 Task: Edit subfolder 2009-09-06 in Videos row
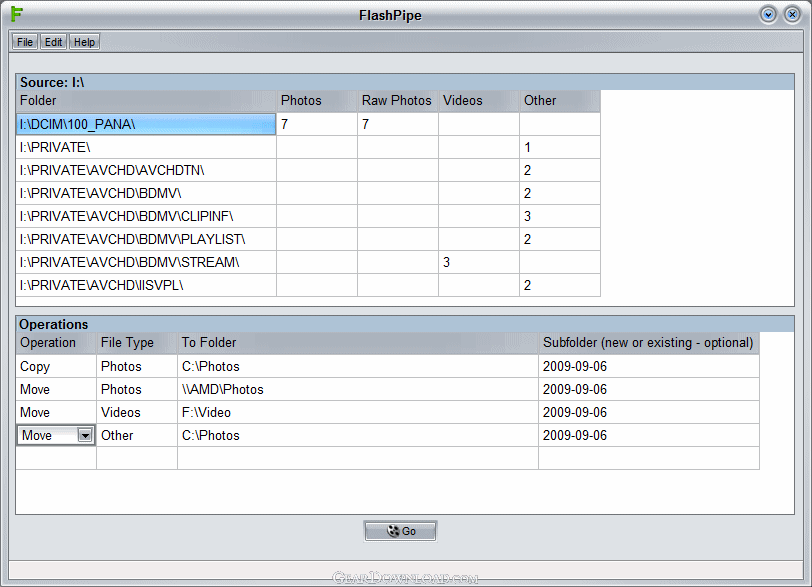click(649, 413)
